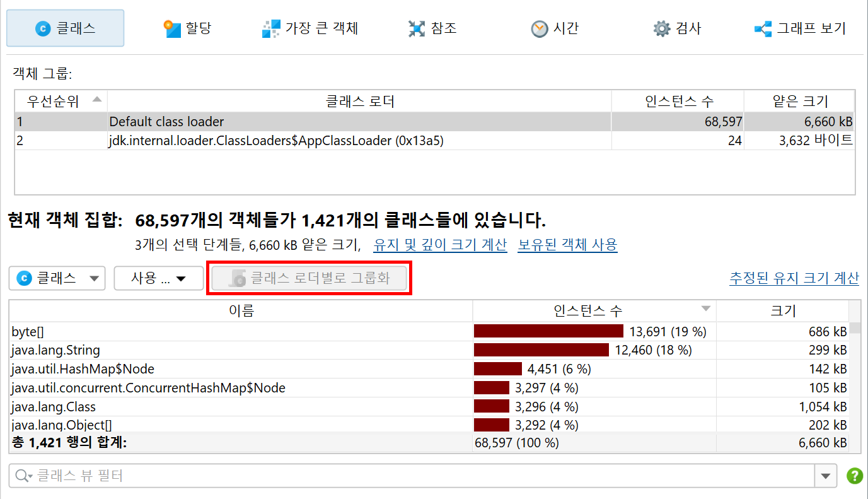The width and height of the screenshot is (868, 499).
Task: Switch to the 그래프 보기 tab
Action: tap(799, 28)
